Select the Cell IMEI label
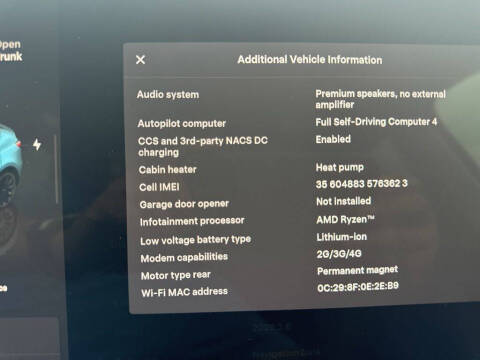 [x=159, y=187]
